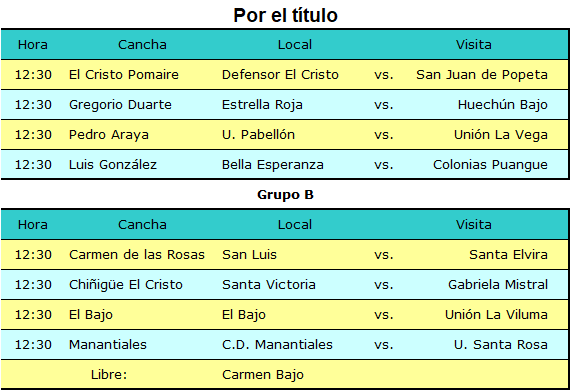Click the Hora header in the top table
This screenshot has height=390, width=570.
(33, 45)
